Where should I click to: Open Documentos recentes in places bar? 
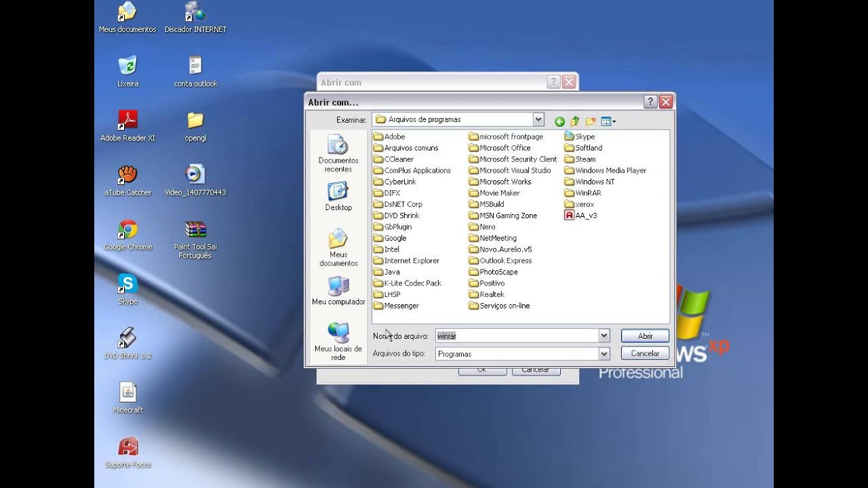tap(338, 153)
